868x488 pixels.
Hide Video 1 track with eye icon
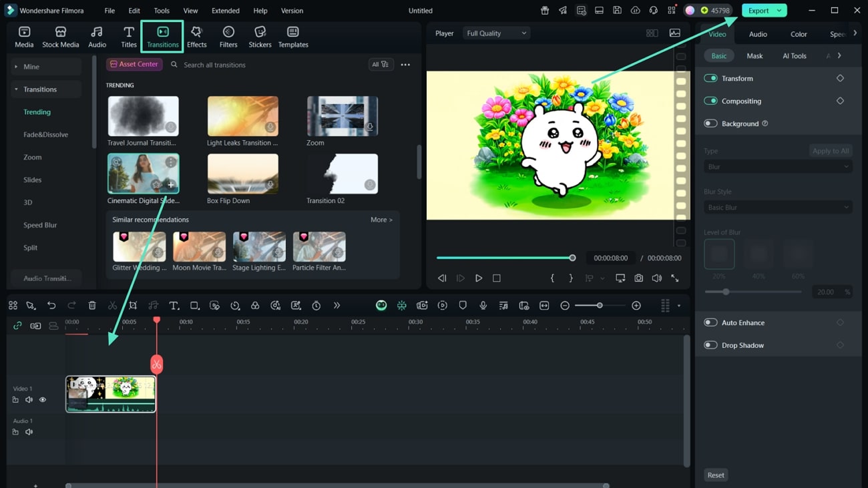[43, 400]
